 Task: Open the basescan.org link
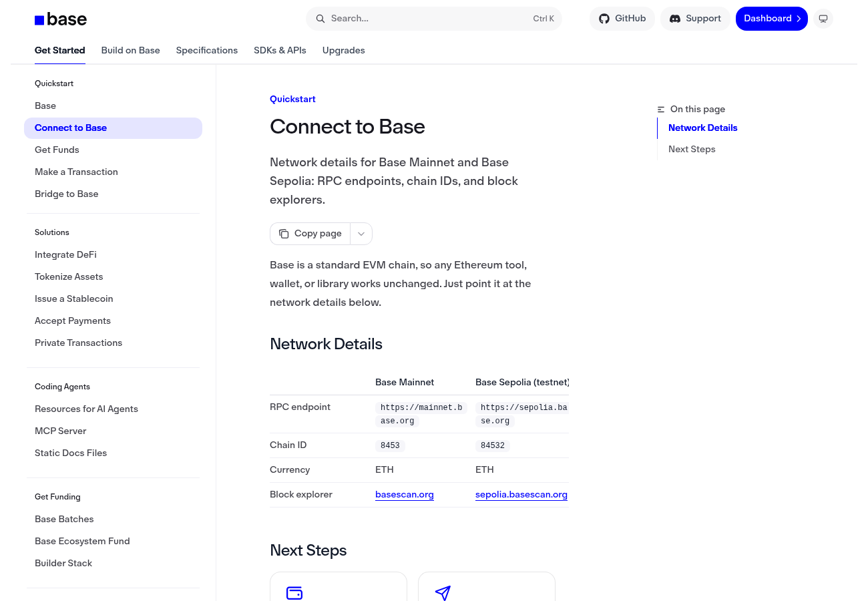click(405, 495)
